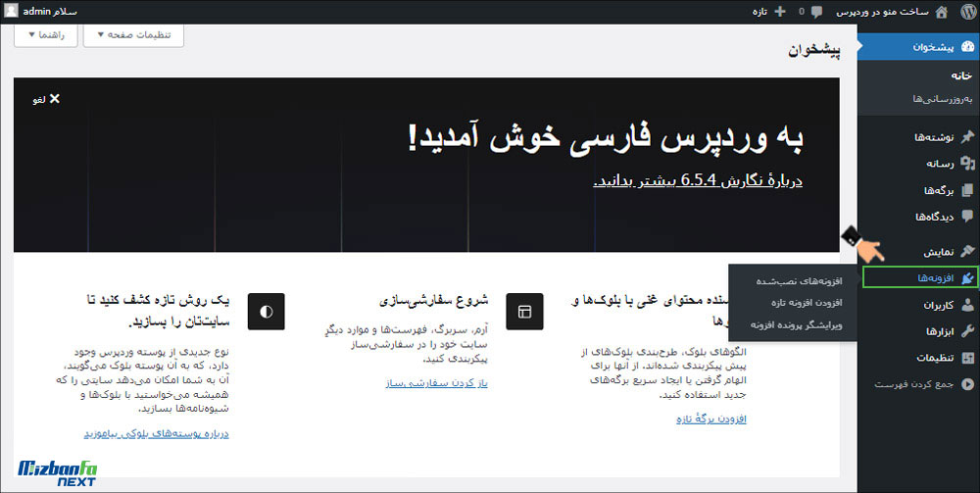Click دربارهٔ پوسته‌های بلوکی بیاموزید link
980x493 pixels.
pos(156,432)
